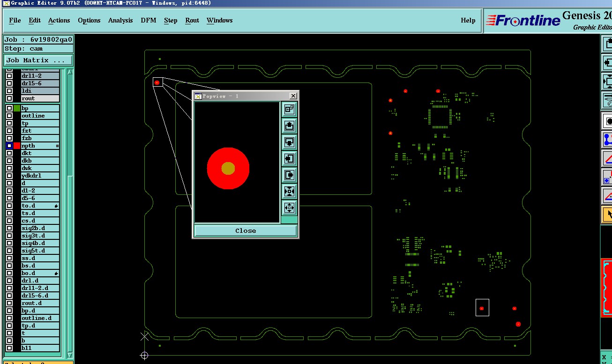This screenshot has height=364, width=612.
Task: Toggle the b11 layer checkbox
Action: [9, 348]
